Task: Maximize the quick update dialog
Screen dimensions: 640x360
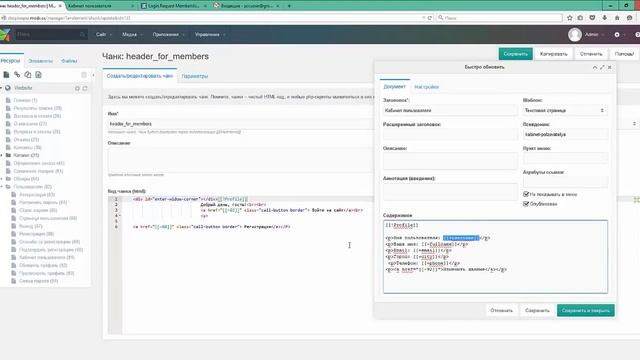Action: [x=602, y=67]
